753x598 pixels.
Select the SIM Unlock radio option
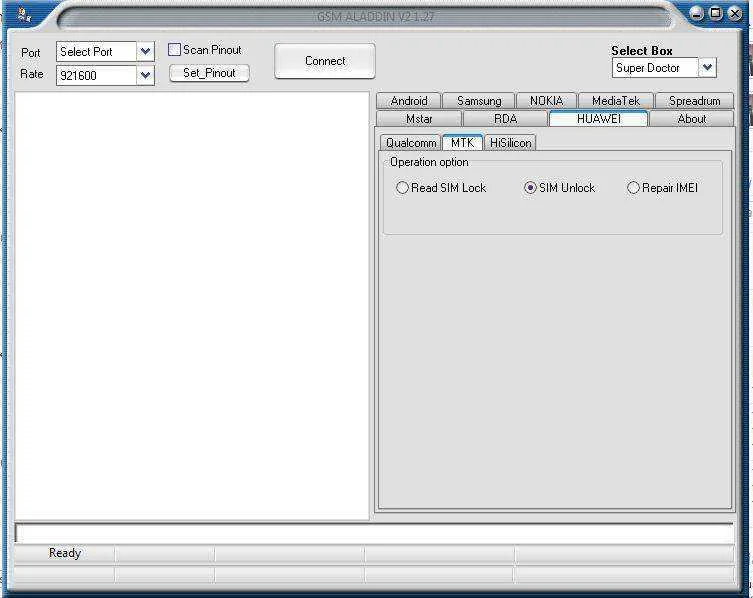tap(530, 187)
